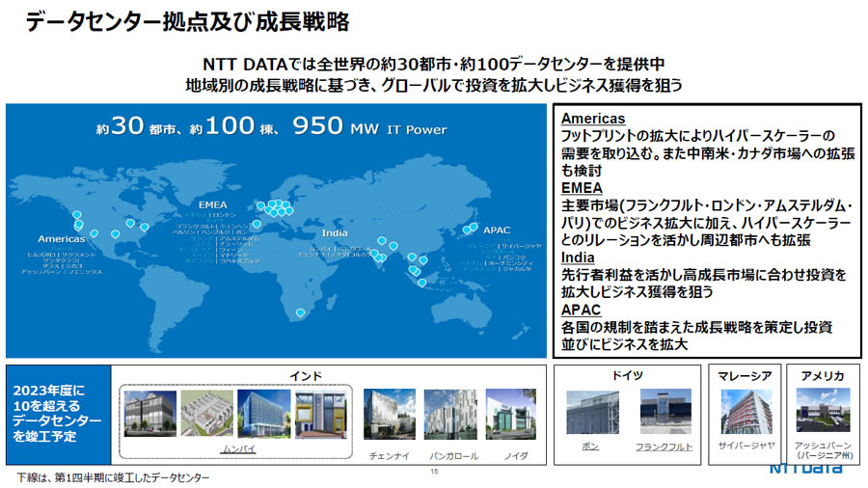Image resolution: width=868 pixels, height=488 pixels.
Task: Click the ヨハネスブルグ label on the map
Action: tap(239, 260)
